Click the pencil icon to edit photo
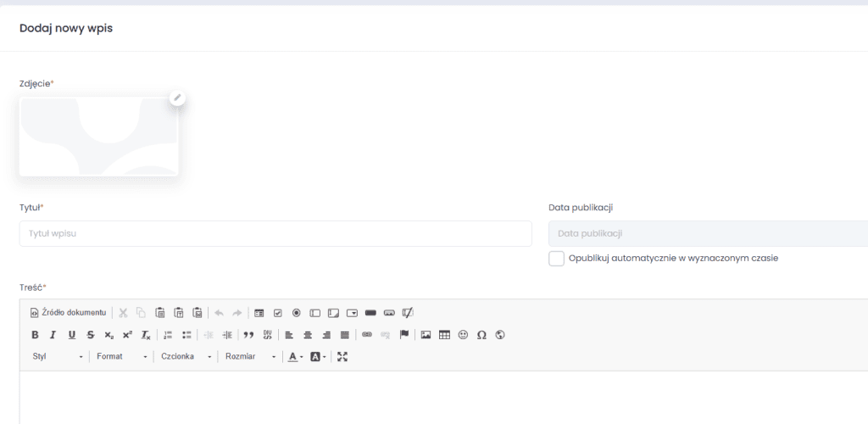Image resolution: width=868 pixels, height=424 pixels. tap(177, 98)
